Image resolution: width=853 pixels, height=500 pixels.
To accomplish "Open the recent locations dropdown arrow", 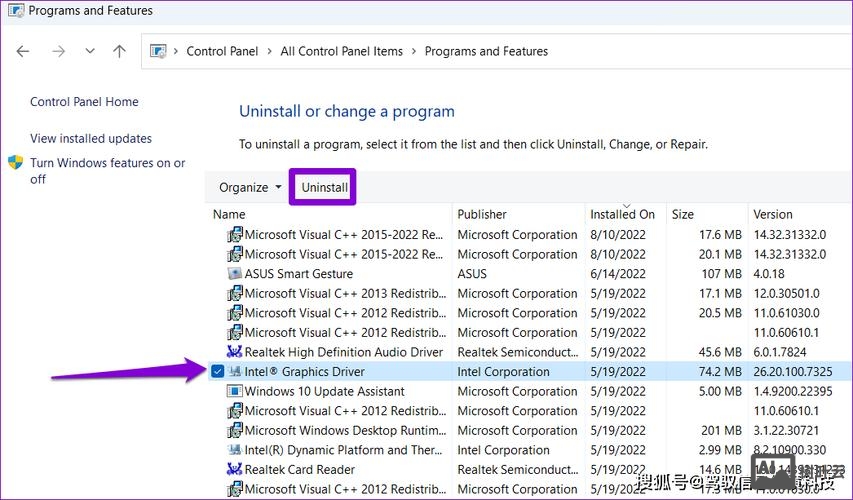I will [x=90, y=51].
